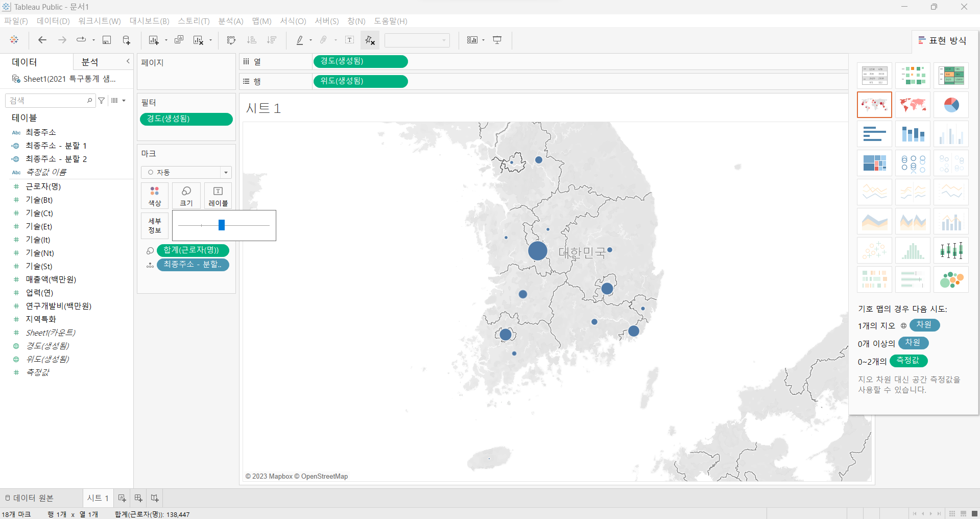Screen dimensions: 980x519
Task: Click the data pane filter icon
Action: pyautogui.click(x=102, y=101)
